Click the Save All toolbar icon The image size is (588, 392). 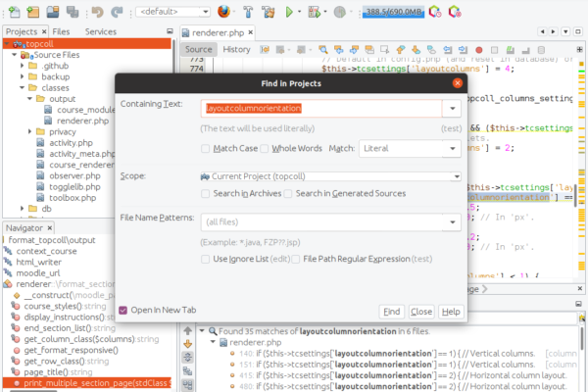pos(73,12)
